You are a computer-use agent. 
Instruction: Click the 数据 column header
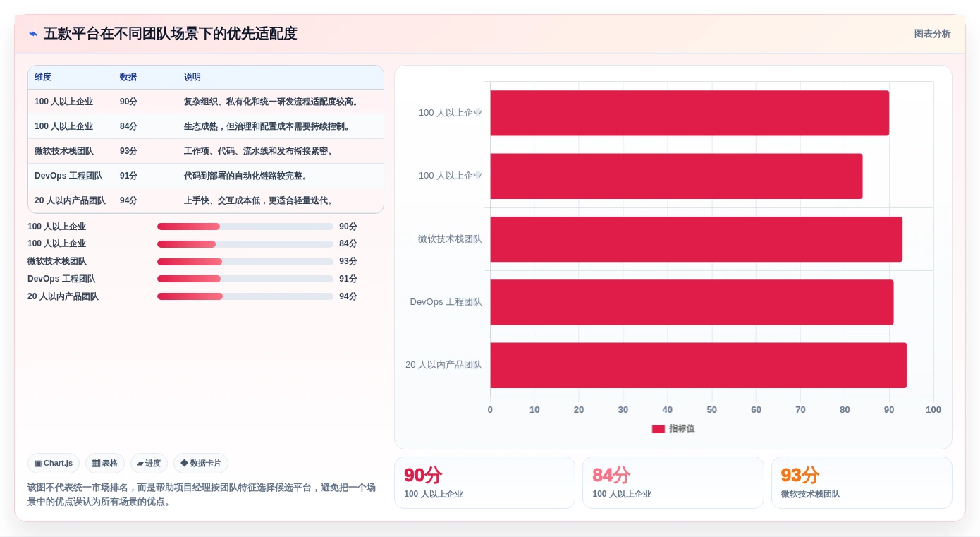point(128,78)
